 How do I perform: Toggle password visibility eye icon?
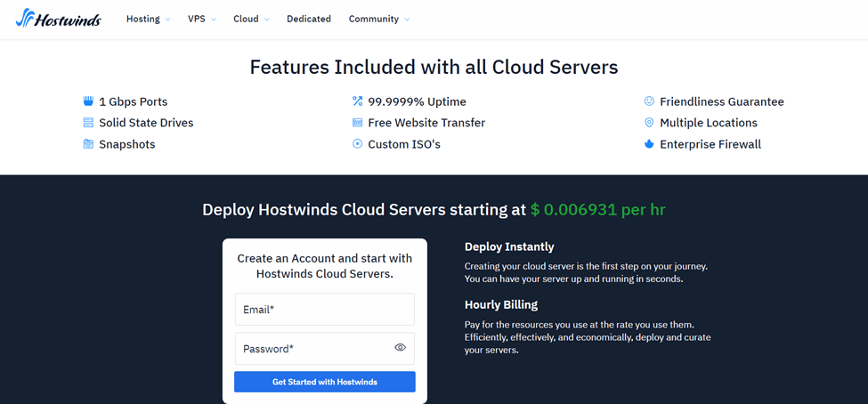[x=400, y=348]
